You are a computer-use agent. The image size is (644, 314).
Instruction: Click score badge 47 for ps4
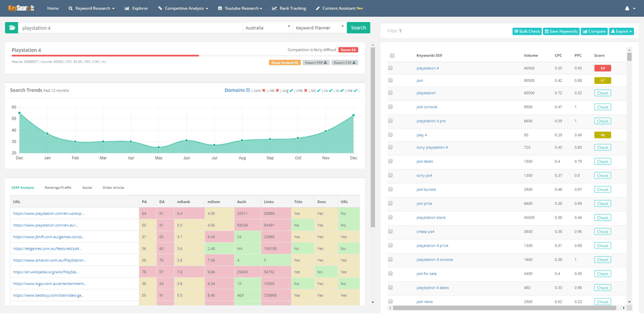[x=602, y=81]
